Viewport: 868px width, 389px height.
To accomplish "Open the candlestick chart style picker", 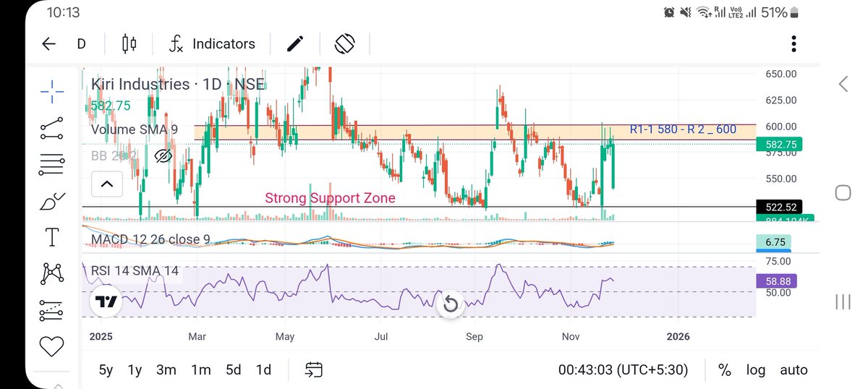I will click(x=129, y=44).
